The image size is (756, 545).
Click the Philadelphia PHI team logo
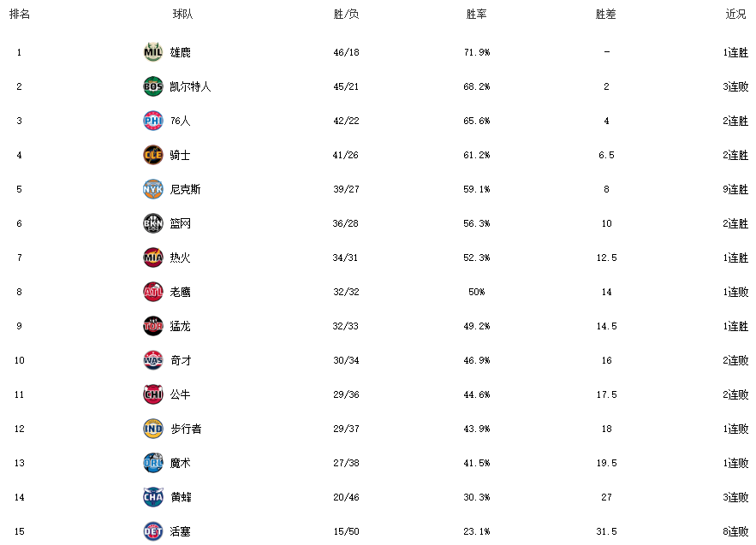(x=152, y=121)
